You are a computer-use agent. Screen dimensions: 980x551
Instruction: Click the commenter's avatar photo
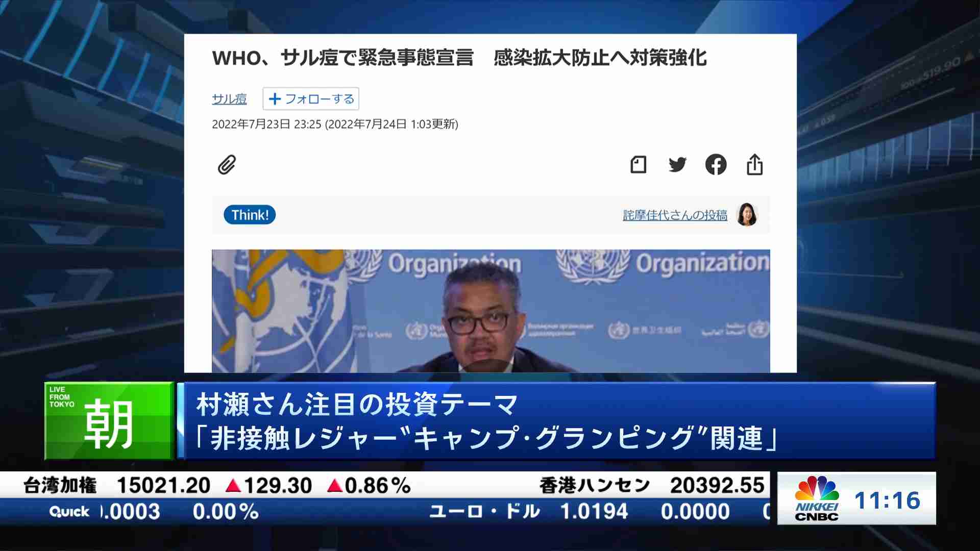click(747, 215)
